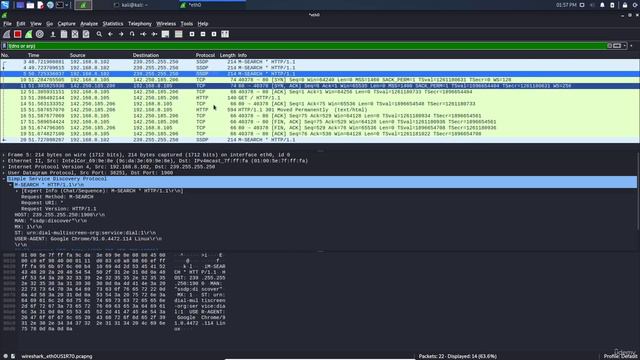Open the Statistics menu
Image resolution: width=640 pixels, height=360 pixels.
pyautogui.click(x=113, y=24)
